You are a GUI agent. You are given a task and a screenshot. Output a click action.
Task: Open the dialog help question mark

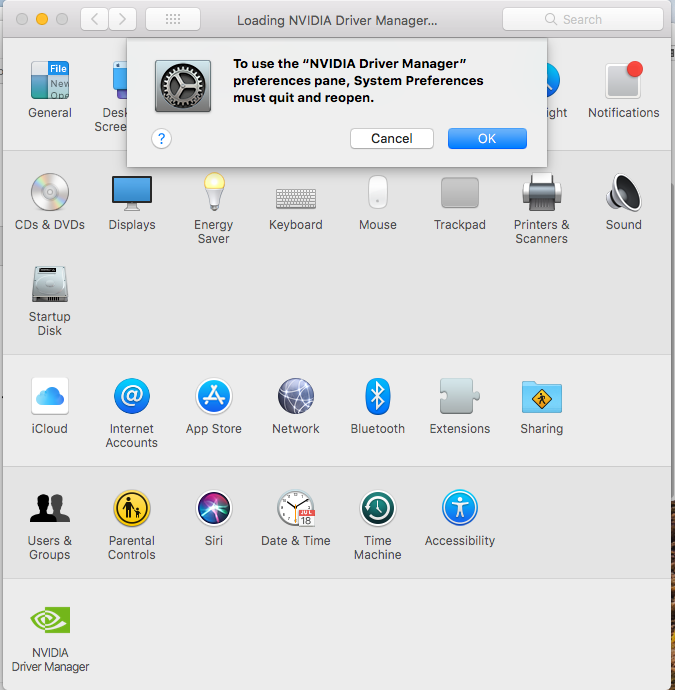[161, 139]
